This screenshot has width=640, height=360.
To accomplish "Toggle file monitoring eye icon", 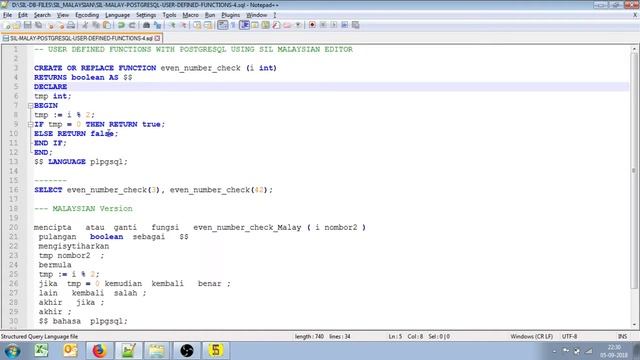I will click(298, 25).
